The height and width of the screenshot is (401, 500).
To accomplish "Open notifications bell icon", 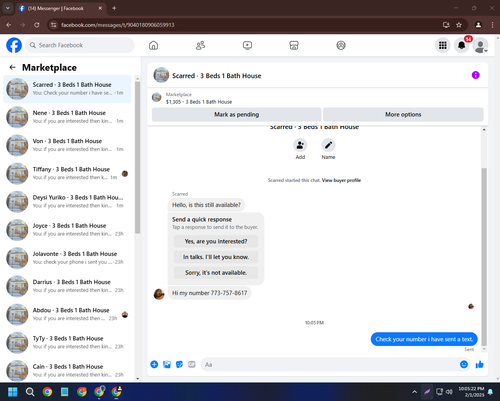I will tap(462, 45).
